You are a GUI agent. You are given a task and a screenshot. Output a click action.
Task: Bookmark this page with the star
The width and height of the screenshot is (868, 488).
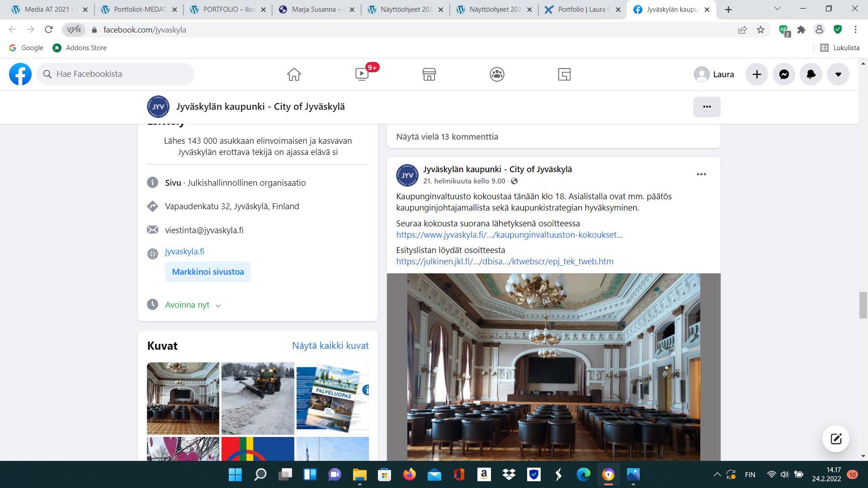[761, 30]
